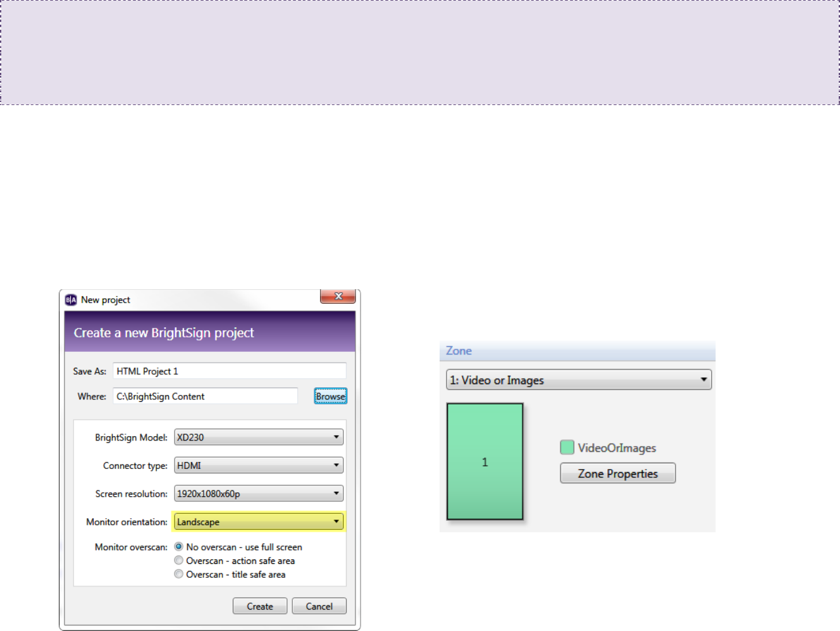Viewport: 840px width, 631px height.
Task: Click the VideoOrImages green color swatch
Action: click(x=567, y=447)
